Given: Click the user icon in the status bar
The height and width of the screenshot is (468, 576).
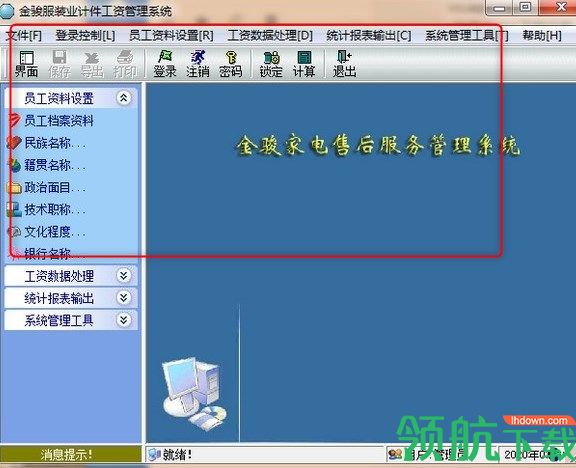Looking at the screenshot, I should pyautogui.click(x=395, y=455).
